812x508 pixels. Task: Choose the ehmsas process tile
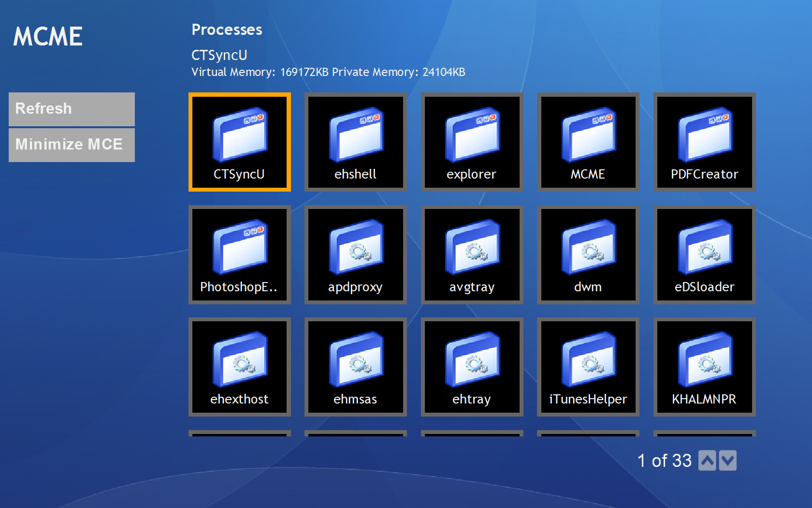pyautogui.click(x=355, y=367)
